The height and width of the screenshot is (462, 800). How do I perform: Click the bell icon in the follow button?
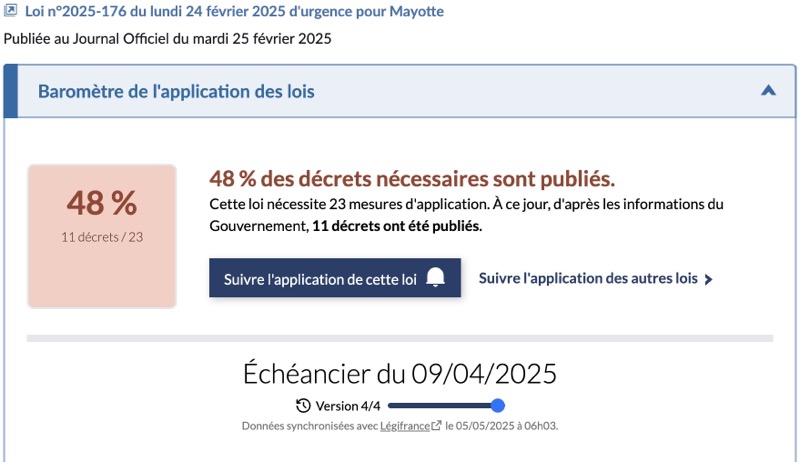[435, 278]
